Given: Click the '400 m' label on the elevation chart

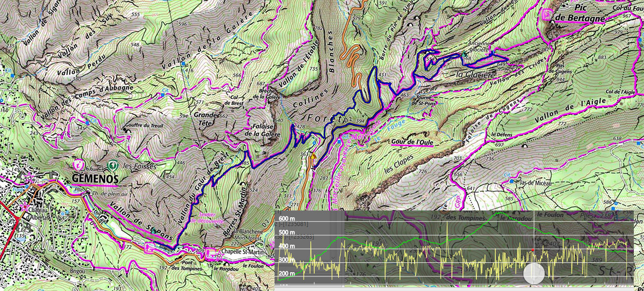Looking at the screenshot, I should point(286,246).
